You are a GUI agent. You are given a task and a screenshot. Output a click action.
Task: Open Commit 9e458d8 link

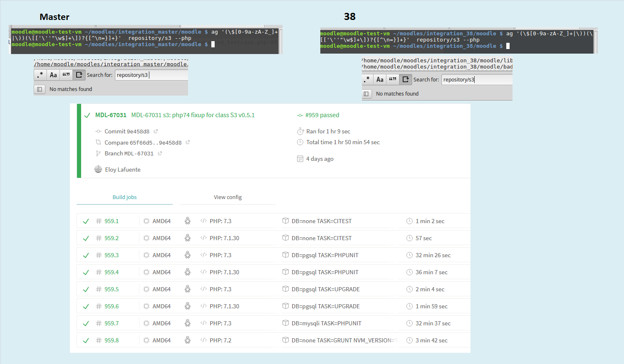tap(127, 131)
